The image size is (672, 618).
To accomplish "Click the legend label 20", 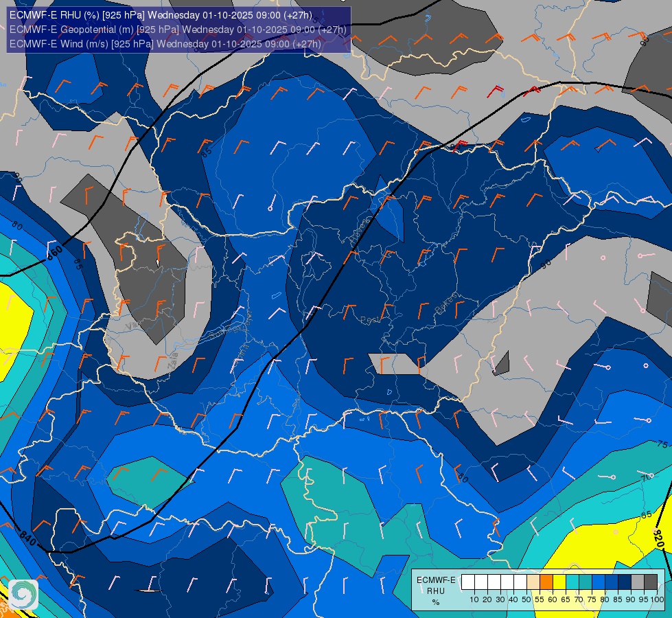I will 487,599.
